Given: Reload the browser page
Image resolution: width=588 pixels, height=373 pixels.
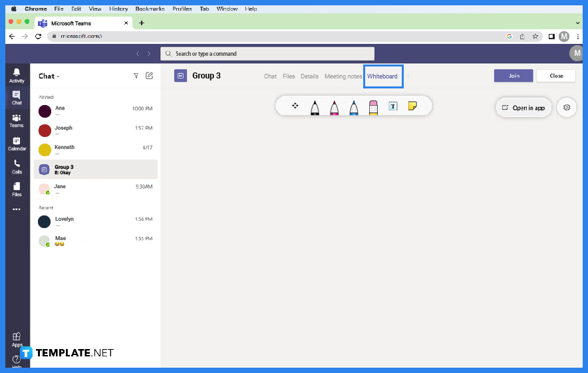Looking at the screenshot, I should (38, 37).
